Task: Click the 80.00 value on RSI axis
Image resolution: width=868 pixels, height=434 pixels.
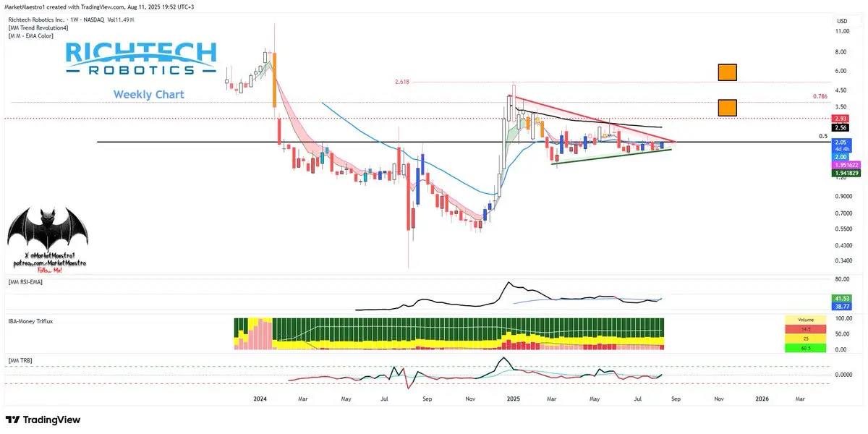Action: (x=842, y=279)
